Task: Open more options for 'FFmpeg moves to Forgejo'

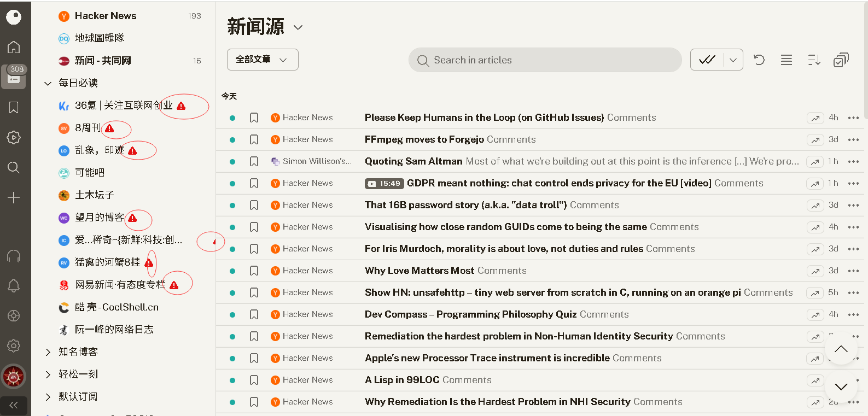Action: pos(853,139)
